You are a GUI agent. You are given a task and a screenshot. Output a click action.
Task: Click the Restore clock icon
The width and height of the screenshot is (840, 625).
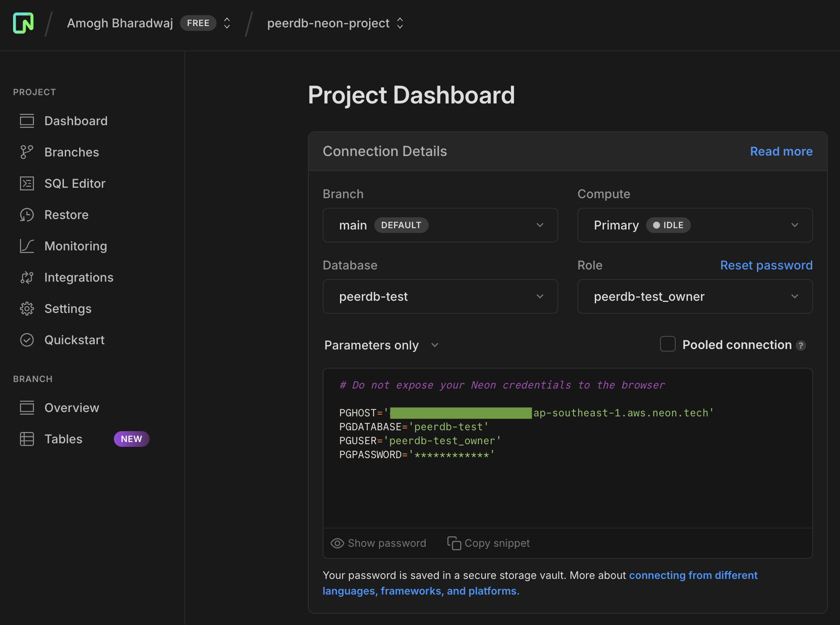[x=27, y=215]
